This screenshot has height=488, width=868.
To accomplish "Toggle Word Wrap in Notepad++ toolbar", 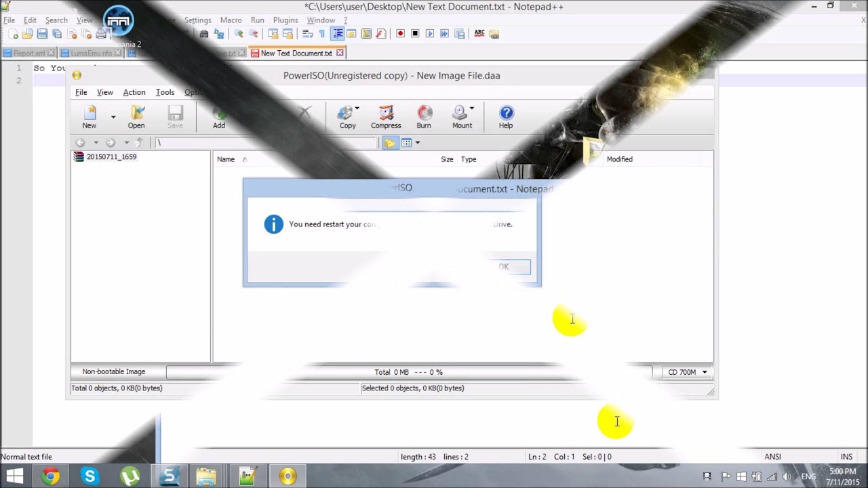I will [x=307, y=34].
